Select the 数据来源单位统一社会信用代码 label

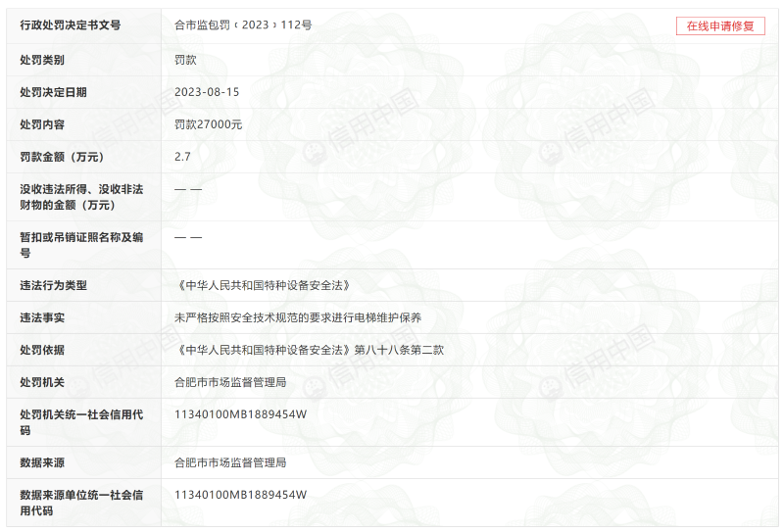[81, 503]
